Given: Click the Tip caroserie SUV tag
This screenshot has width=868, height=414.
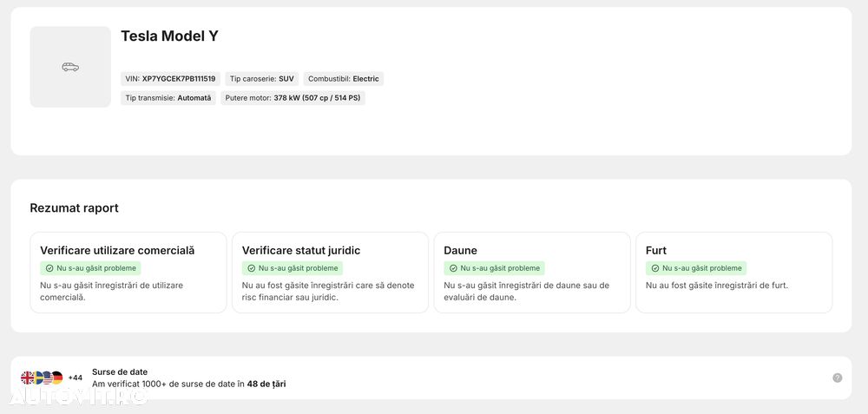Looking at the screenshot, I should (262, 79).
